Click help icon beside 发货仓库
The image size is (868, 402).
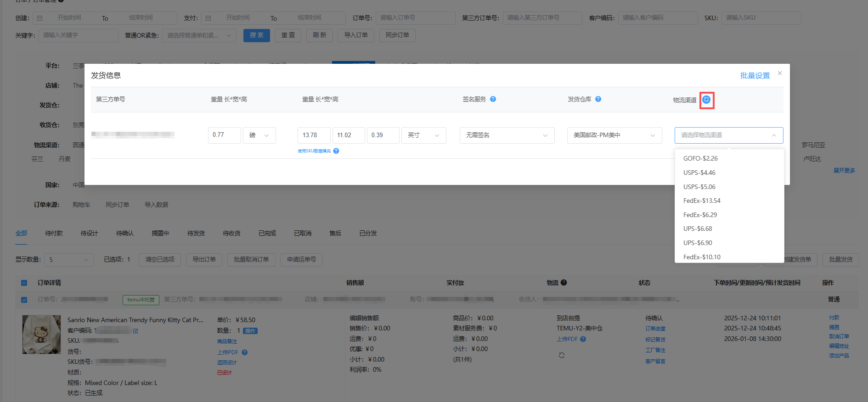(x=598, y=99)
